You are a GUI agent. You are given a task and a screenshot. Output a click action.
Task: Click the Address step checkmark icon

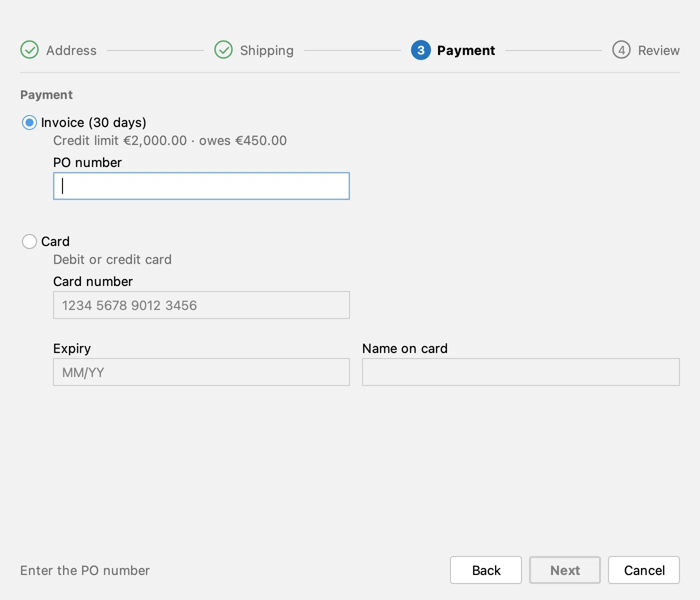click(x=29, y=50)
